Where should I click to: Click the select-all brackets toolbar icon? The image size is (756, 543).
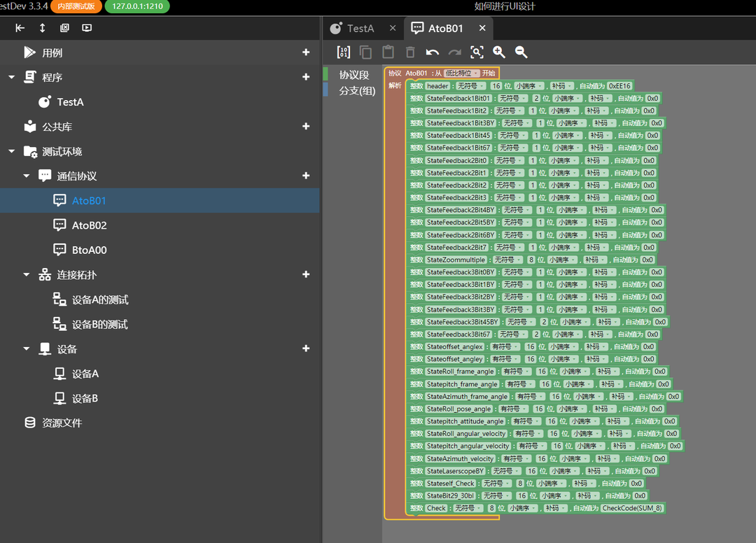click(x=343, y=52)
